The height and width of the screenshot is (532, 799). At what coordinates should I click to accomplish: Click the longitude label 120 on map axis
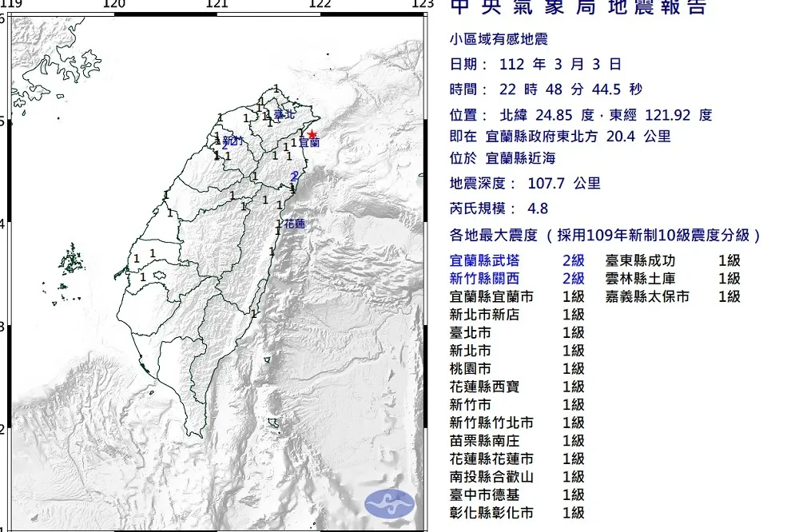click(x=114, y=4)
